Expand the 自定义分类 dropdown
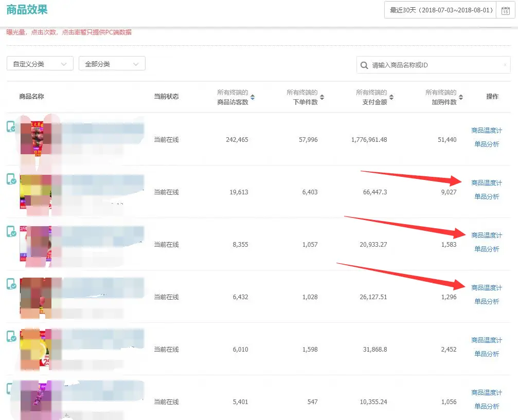Image resolution: width=518 pixels, height=420 pixels. [40, 63]
